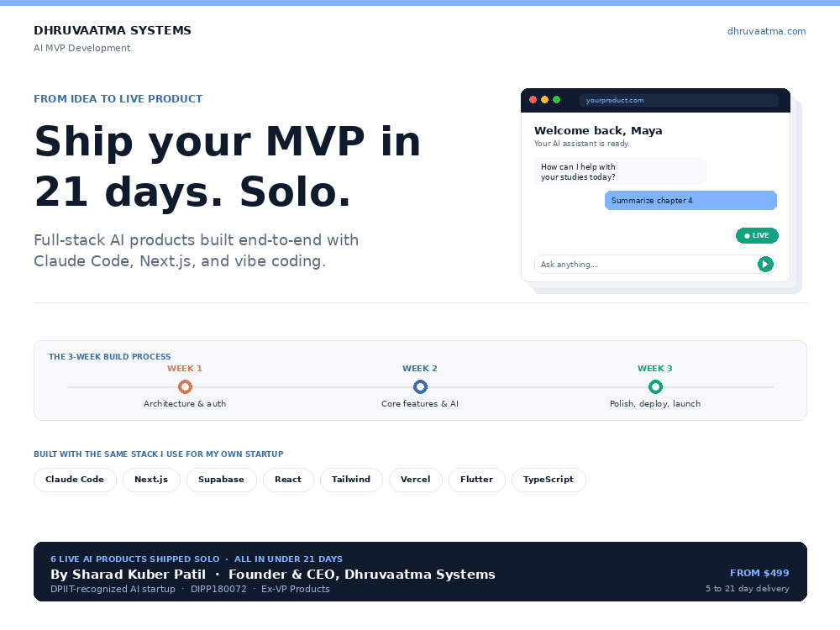Click the 'BUILT WITH THE SAME STACK' heading

pos(159,454)
